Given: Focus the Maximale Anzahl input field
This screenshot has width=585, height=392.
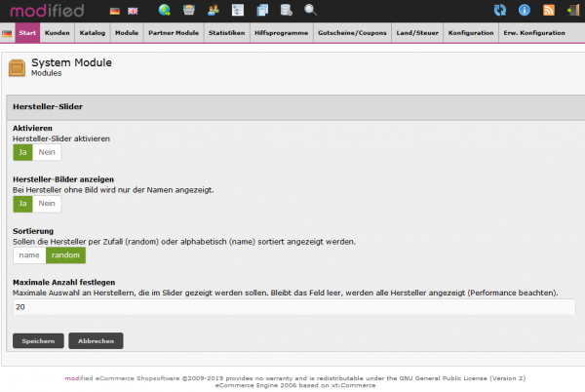Looking at the screenshot, I should coord(292,306).
